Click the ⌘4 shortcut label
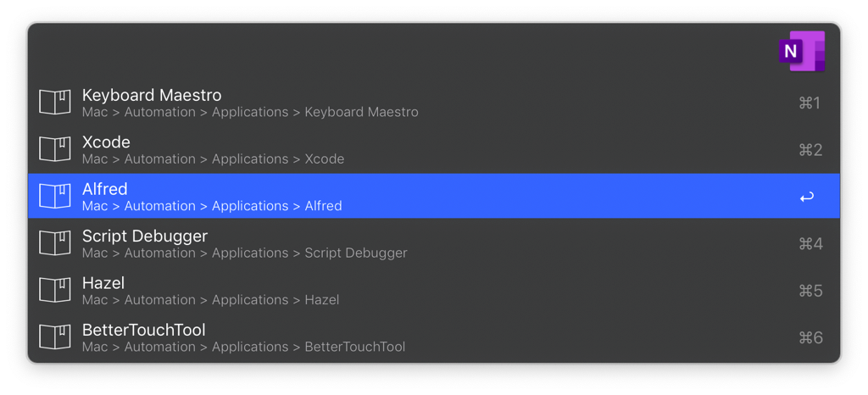868x395 pixels. (x=810, y=243)
